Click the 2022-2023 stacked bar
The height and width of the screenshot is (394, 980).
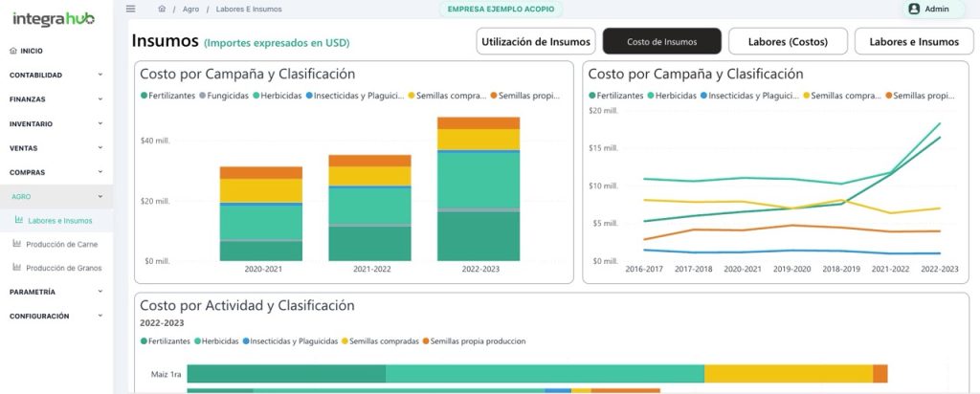point(479,189)
